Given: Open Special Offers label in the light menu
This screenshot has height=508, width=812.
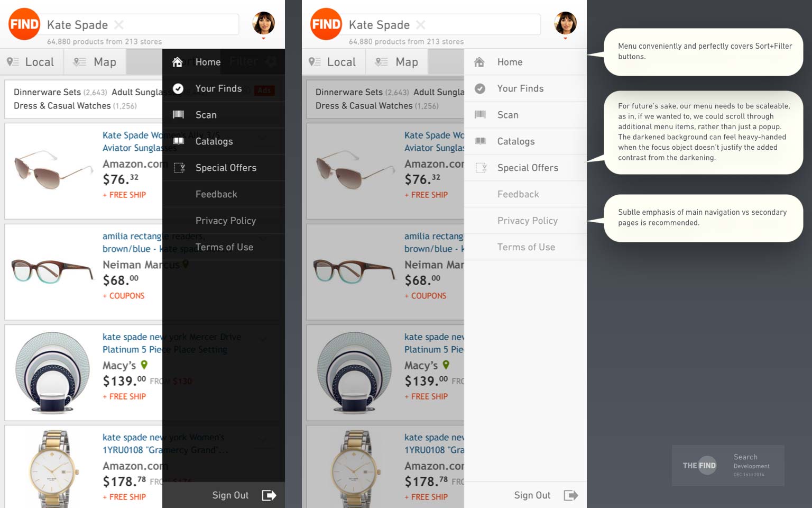Looking at the screenshot, I should [x=528, y=168].
